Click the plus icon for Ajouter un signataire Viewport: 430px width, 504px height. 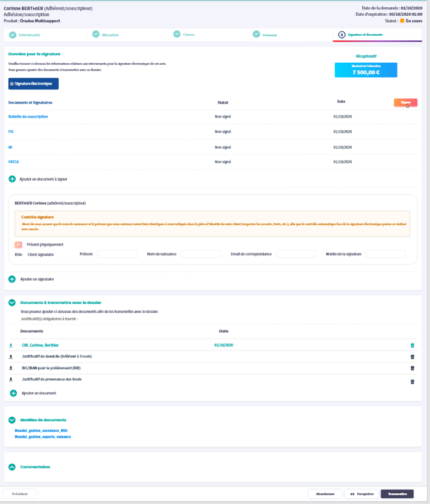click(x=12, y=279)
